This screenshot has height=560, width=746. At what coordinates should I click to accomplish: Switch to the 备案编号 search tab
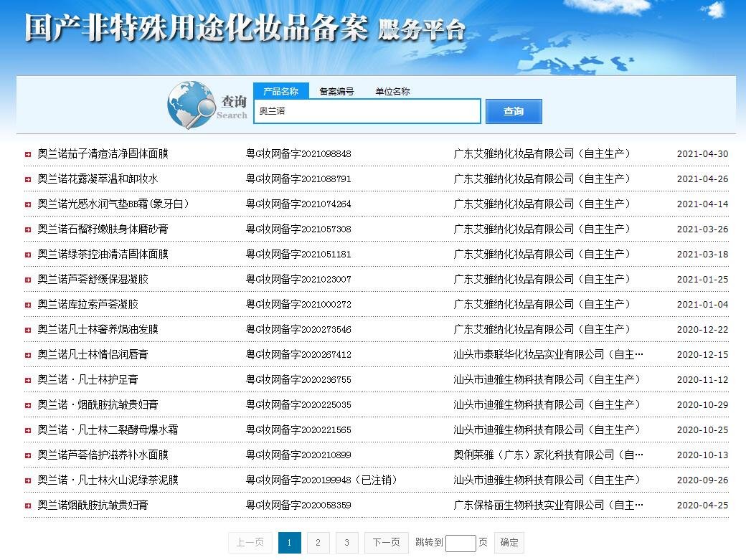[336, 91]
